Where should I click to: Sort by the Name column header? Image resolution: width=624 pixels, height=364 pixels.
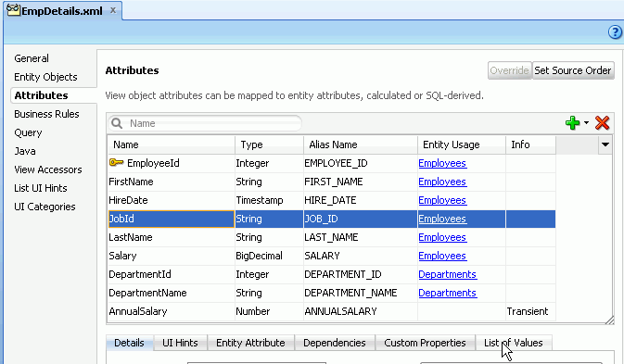point(172,144)
